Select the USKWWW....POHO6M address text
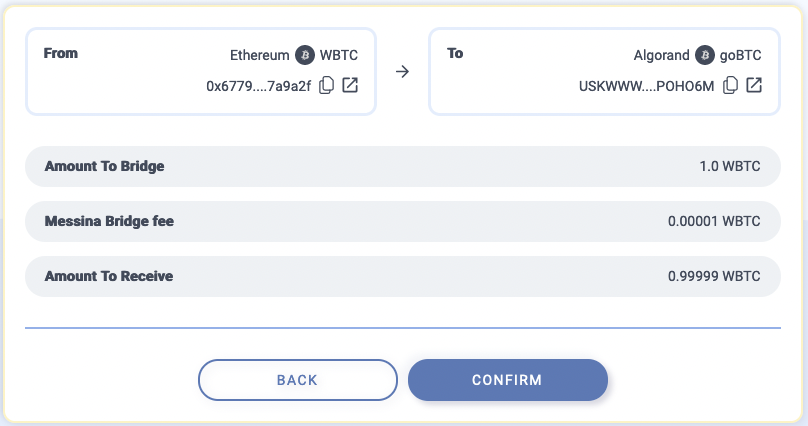This screenshot has height=426, width=808. 646,86
